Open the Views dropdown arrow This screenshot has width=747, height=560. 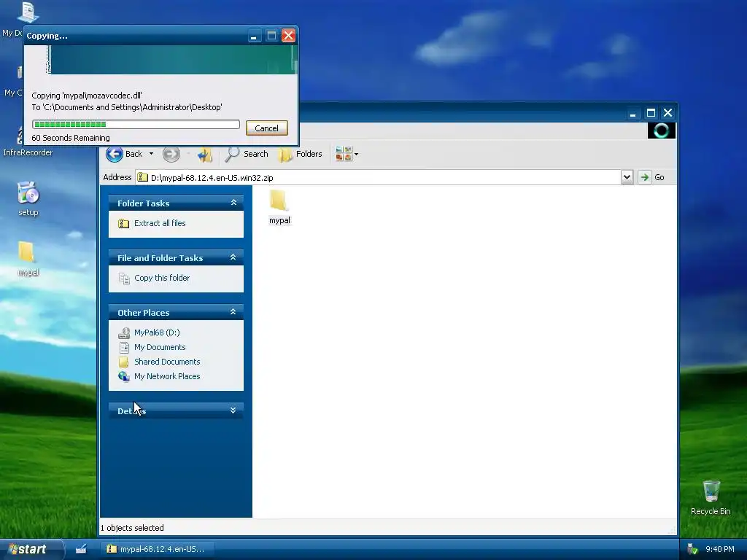click(356, 155)
